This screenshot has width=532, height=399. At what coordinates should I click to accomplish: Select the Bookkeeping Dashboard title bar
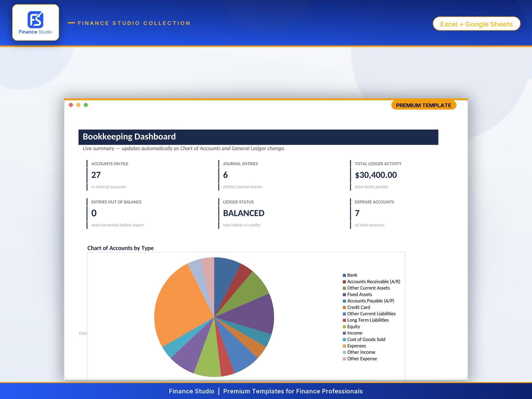[x=258, y=137]
